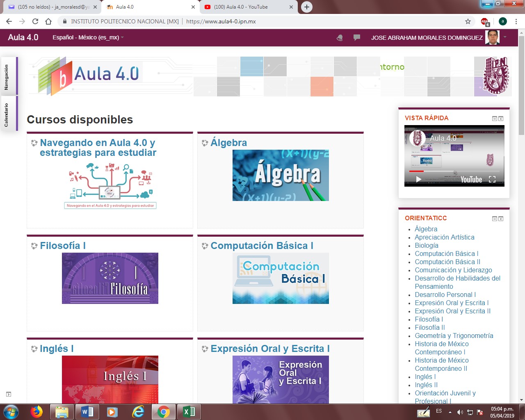Click course icon beside Filosofía I title
Screen dimensions: 525x420
coord(34,246)
